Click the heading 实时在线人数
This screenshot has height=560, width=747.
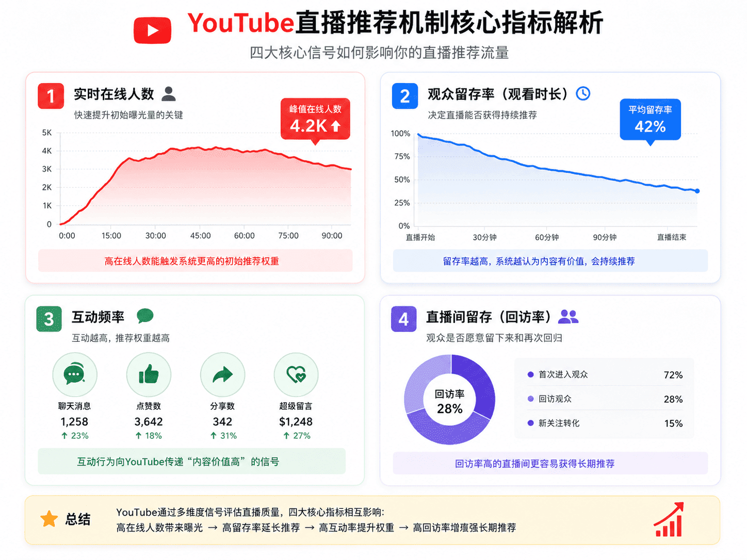pos(114,94)
